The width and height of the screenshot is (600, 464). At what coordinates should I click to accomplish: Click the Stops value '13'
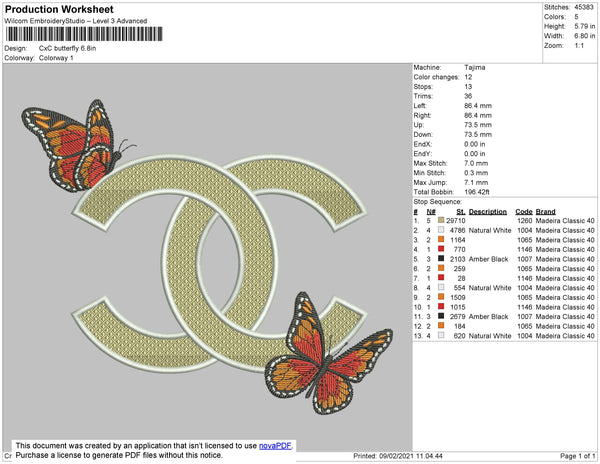coord(468,86)
